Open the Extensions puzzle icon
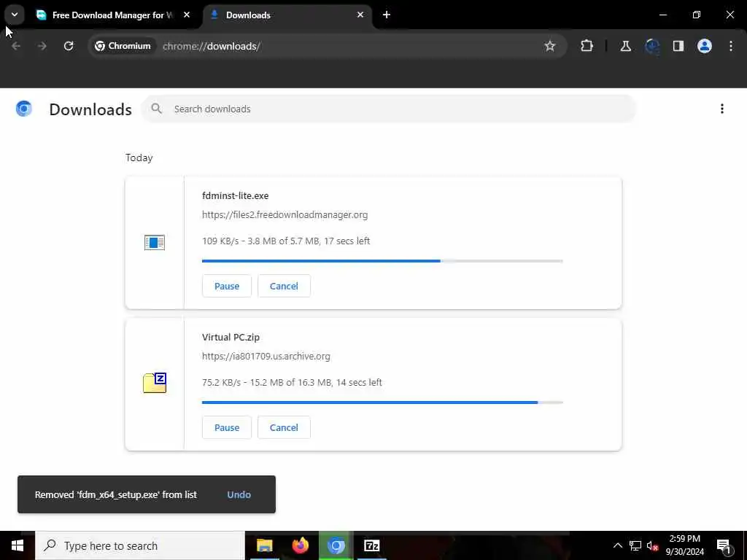The width and height of the screenshot is (747, 560). coord(587,46)
